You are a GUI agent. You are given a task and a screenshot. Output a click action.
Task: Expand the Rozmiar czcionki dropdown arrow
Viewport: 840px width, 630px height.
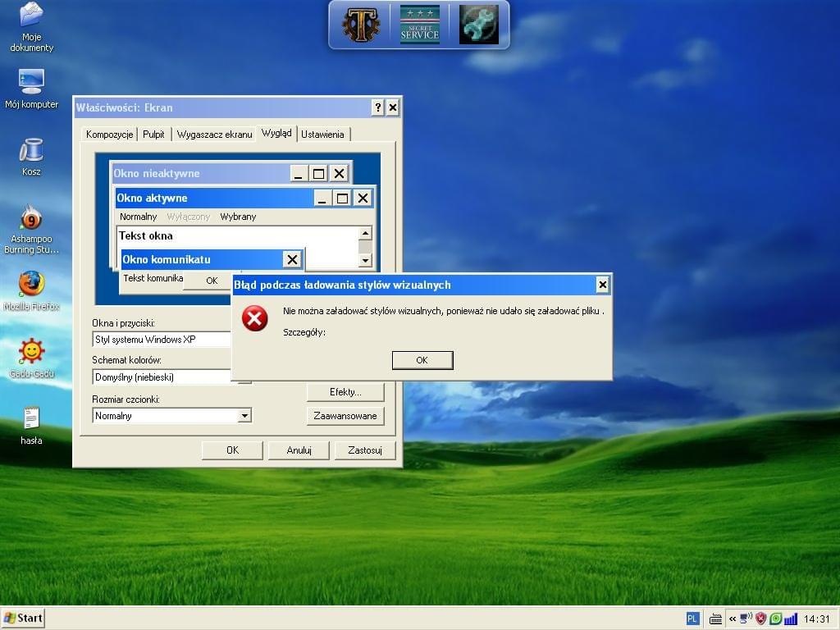pyautogui.click(x=244, y=416)
